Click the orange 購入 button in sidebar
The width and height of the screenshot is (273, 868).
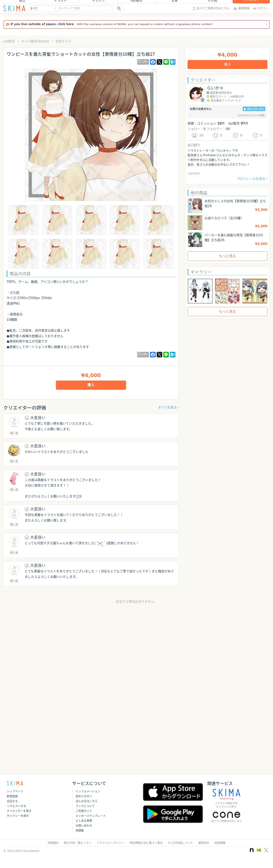pos(227,64)
